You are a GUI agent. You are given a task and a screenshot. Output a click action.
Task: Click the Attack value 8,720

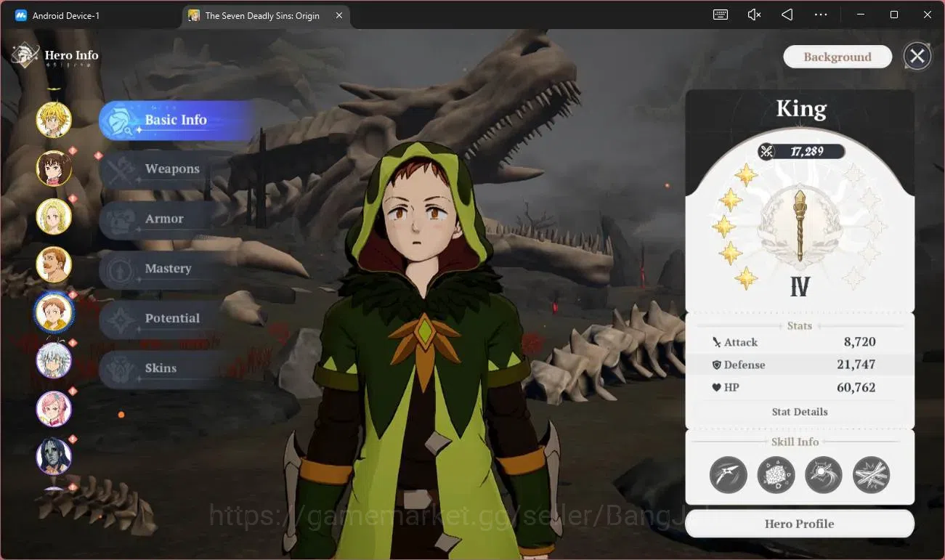(860, 342)
